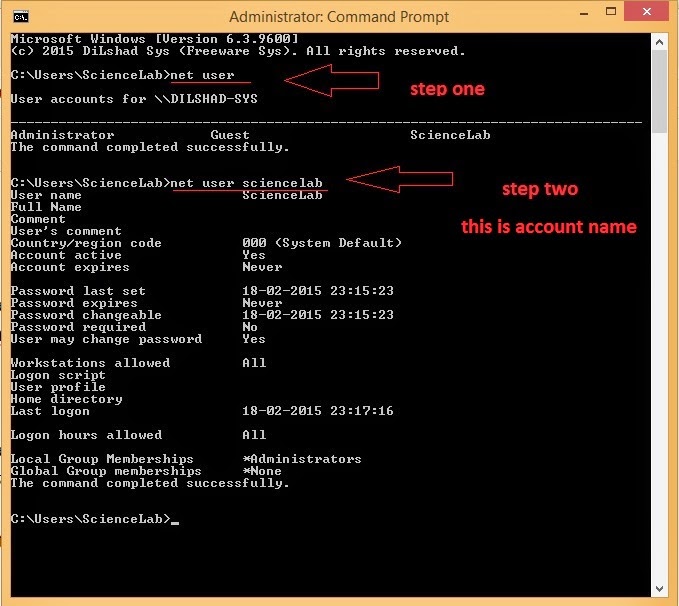Minimize the Command Prompt window
The image size is (679, 606).
pyautogui.click(x=584, y=13)
